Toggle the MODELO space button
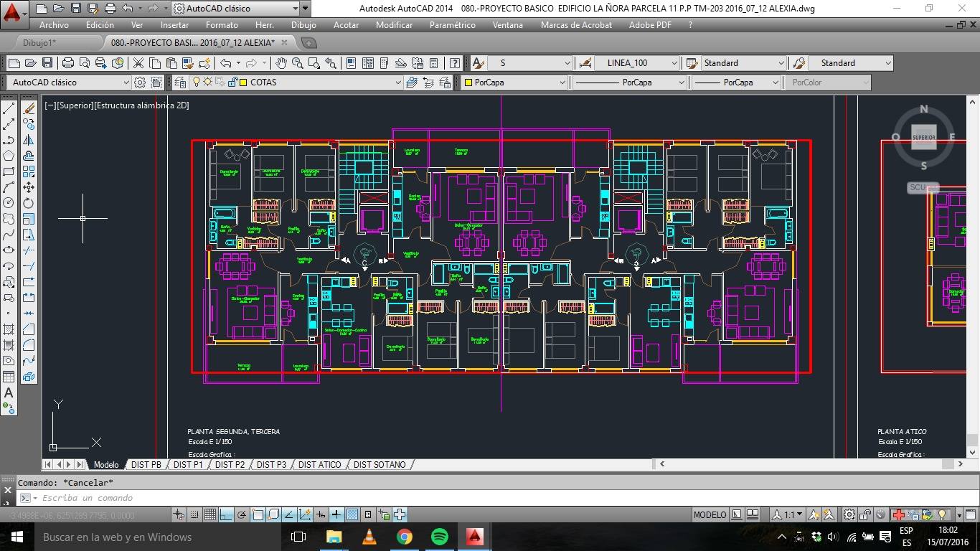980x551 pixels. 709,514
